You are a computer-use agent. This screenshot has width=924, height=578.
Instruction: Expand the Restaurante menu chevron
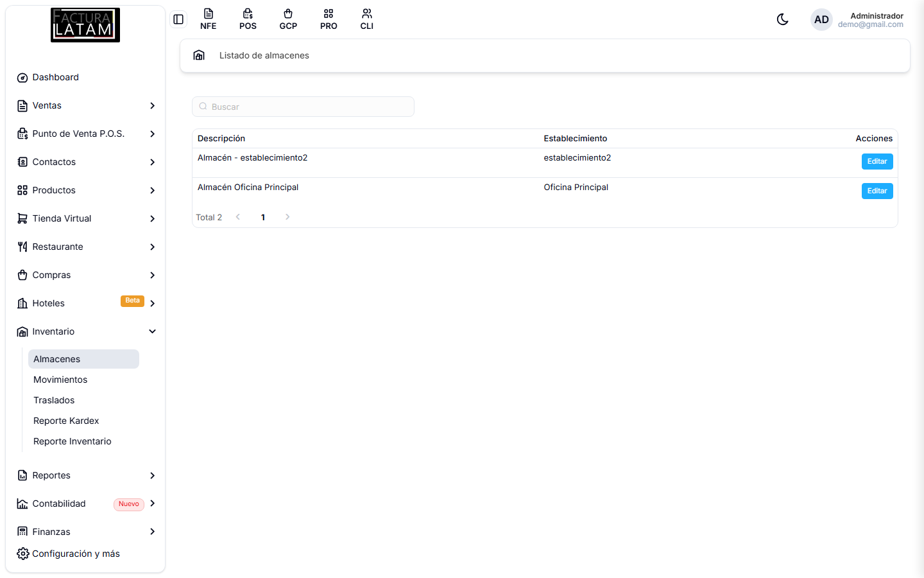point(153,247)
